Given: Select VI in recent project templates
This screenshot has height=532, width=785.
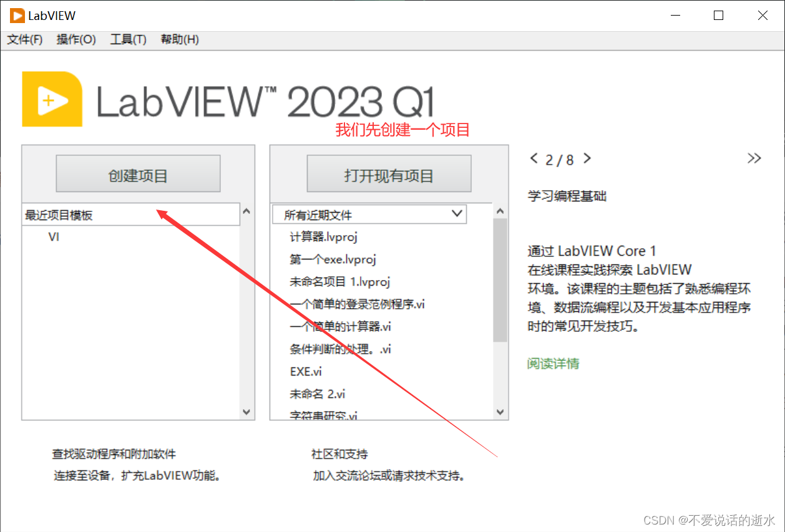Looking at the screenshot, I should tap(54, 237).
